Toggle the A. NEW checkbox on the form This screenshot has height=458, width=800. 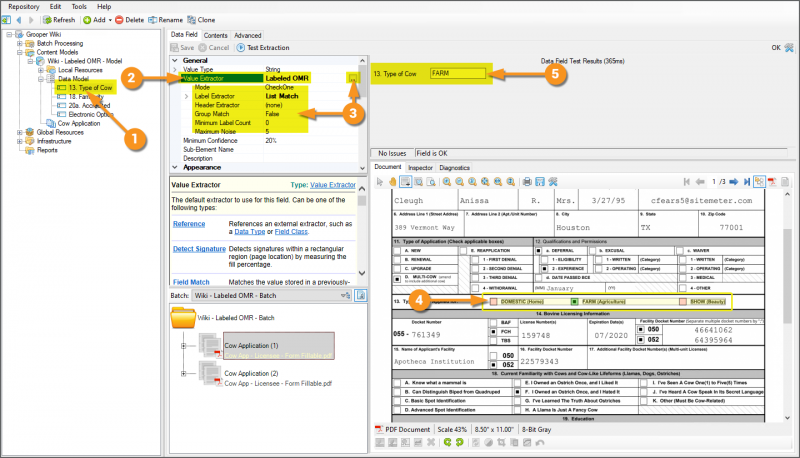pos(397,250)
